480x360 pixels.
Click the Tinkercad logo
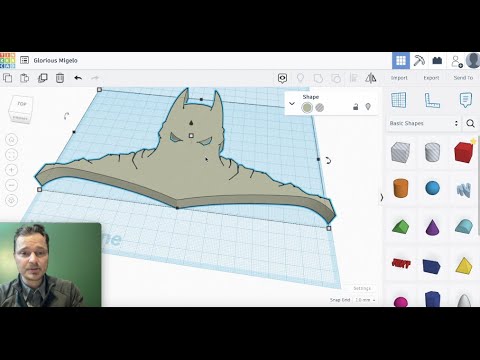coord(7,60)
